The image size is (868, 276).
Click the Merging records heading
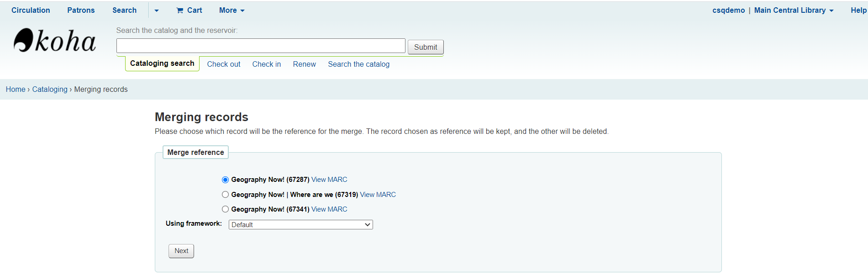201,117
